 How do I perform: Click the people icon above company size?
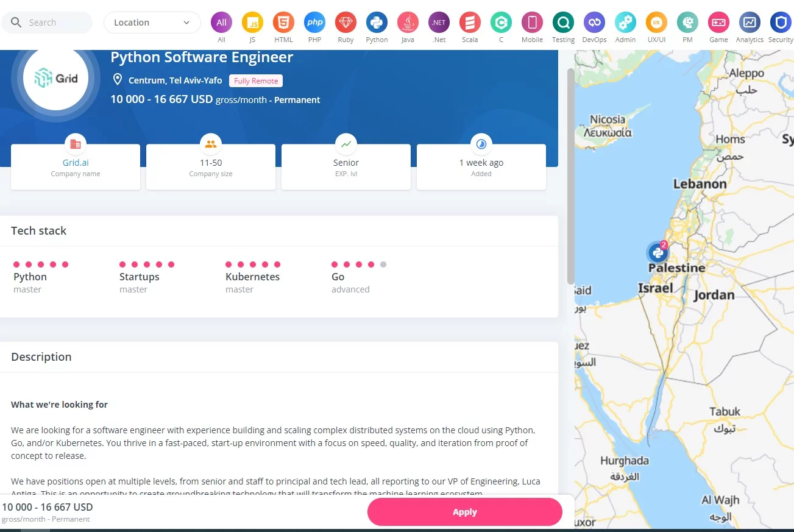tap(211, 144)
